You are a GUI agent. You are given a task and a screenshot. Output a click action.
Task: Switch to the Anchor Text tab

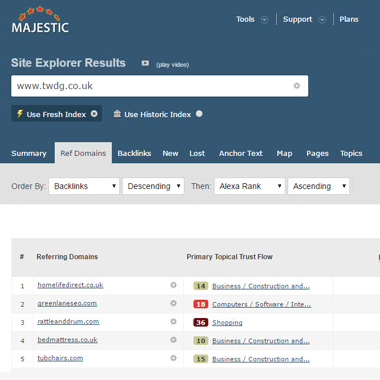pos(241,153)
